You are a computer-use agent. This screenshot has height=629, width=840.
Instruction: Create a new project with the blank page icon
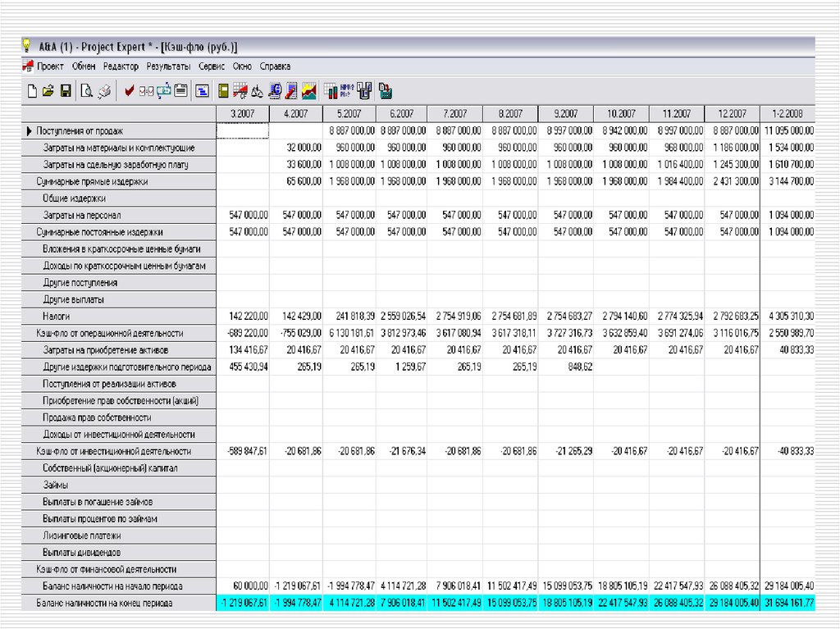(33, 91)
